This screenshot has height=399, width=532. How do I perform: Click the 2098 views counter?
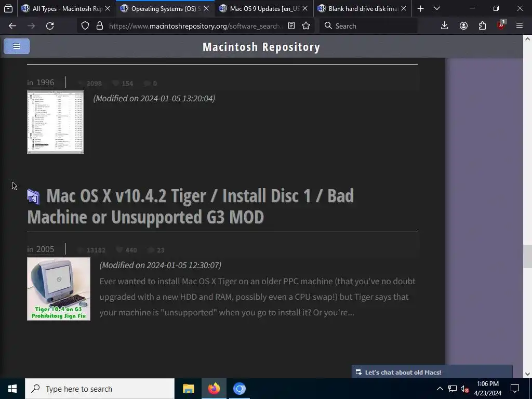(x=90, y=83)
